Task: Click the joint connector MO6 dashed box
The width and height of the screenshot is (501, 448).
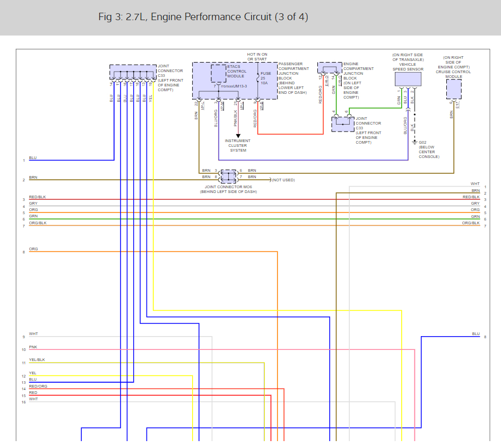Action: 228,177
